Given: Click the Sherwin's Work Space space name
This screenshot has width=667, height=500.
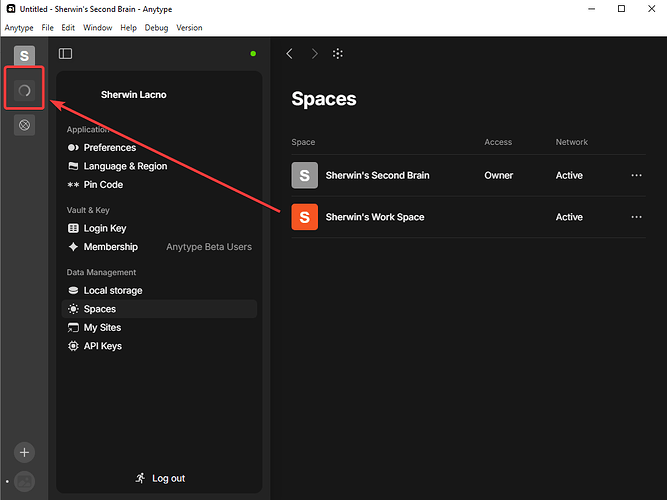Looking at the screenshot, I should click(375, 217).
